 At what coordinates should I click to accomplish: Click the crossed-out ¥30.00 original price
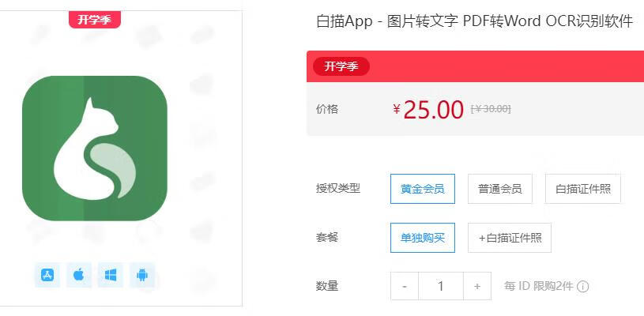[491, 109]
